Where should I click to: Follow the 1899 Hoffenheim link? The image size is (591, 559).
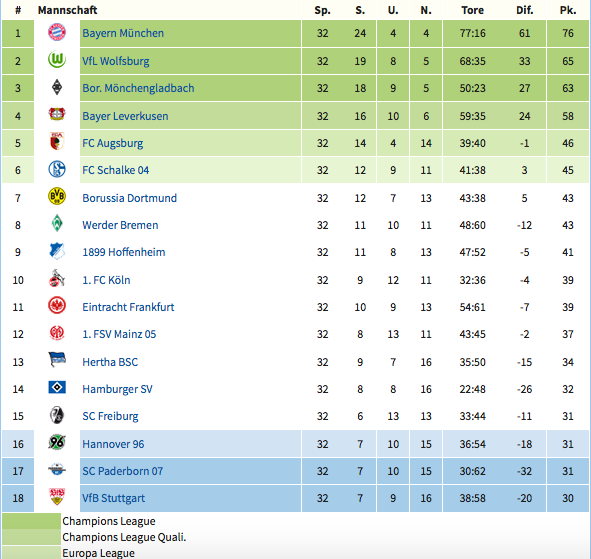pyautogui.click(x=124, y=252)
